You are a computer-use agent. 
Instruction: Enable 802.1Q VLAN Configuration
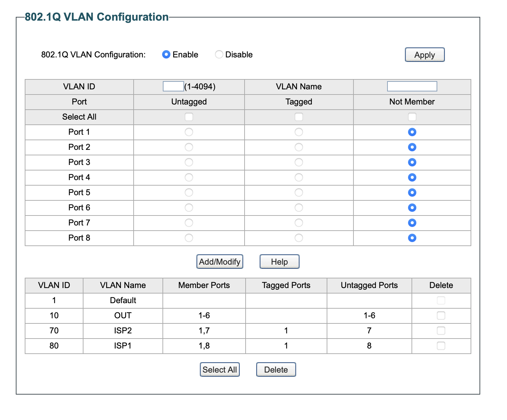pyautogui.click(x=167, y=54)
